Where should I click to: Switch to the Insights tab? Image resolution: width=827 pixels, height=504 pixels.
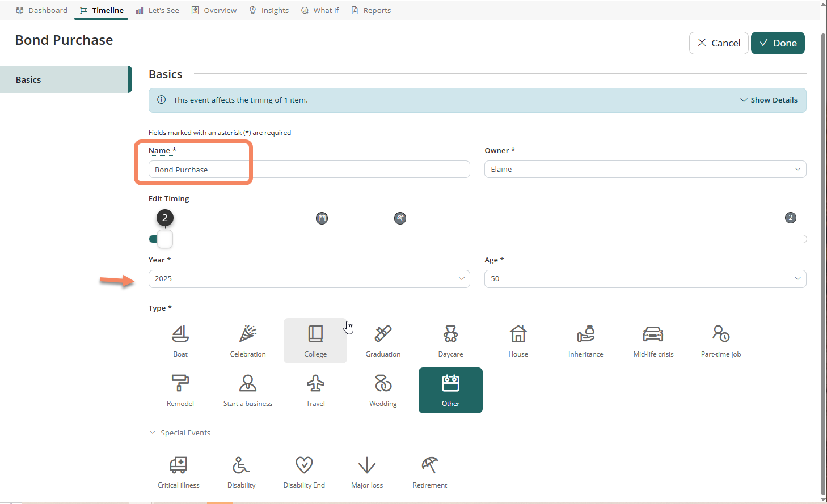(269, 10)
